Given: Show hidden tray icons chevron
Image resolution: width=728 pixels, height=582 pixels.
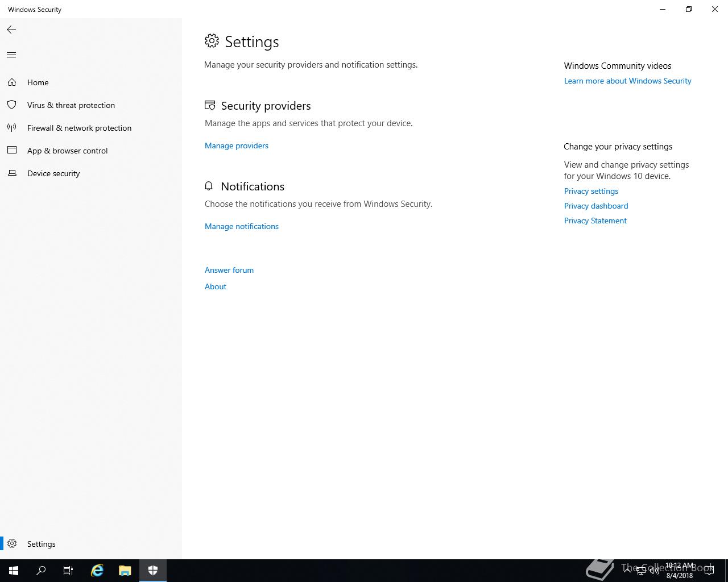Looking at the screenshot, I should coord(627,571).
